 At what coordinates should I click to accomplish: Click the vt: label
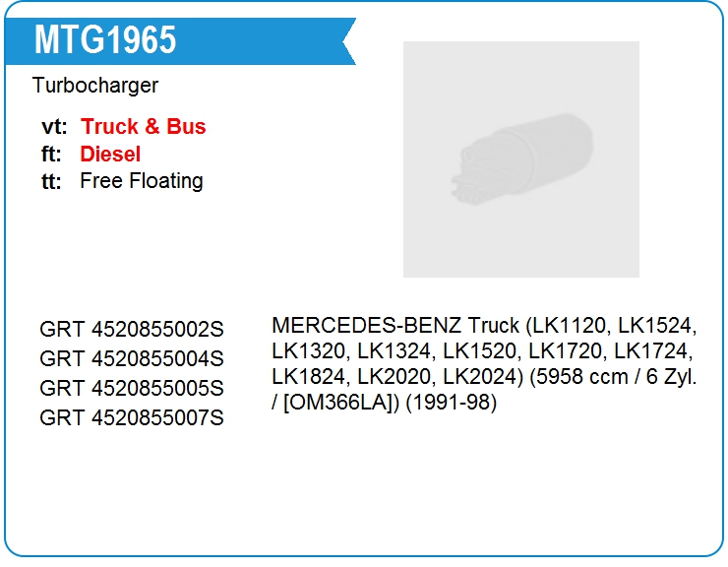point(54,127)
